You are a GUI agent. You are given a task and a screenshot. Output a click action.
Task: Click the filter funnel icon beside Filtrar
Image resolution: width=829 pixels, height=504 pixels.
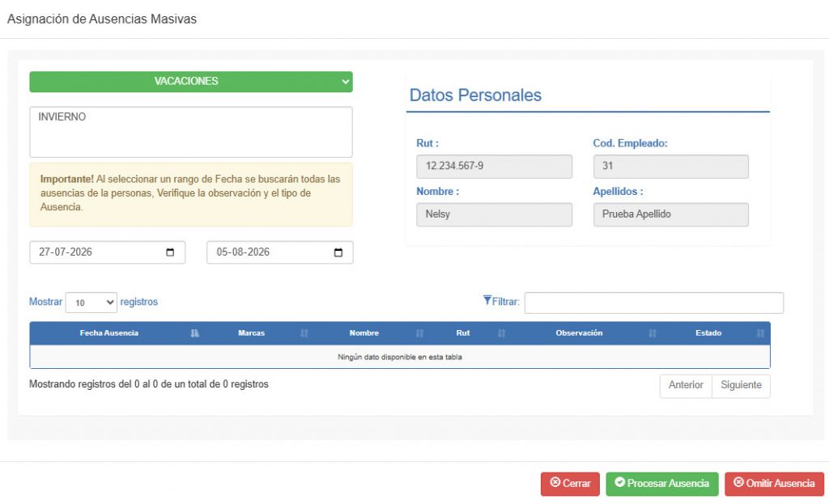[x=487, y=300]
